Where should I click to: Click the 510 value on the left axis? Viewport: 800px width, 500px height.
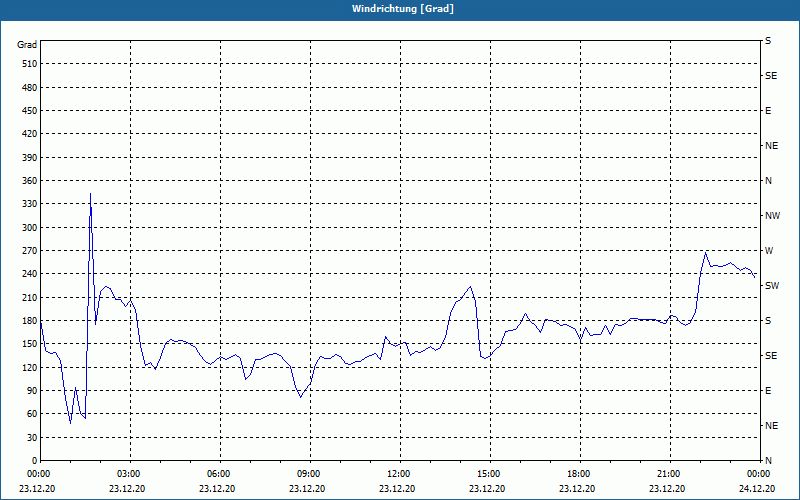(x=30, y=64)
